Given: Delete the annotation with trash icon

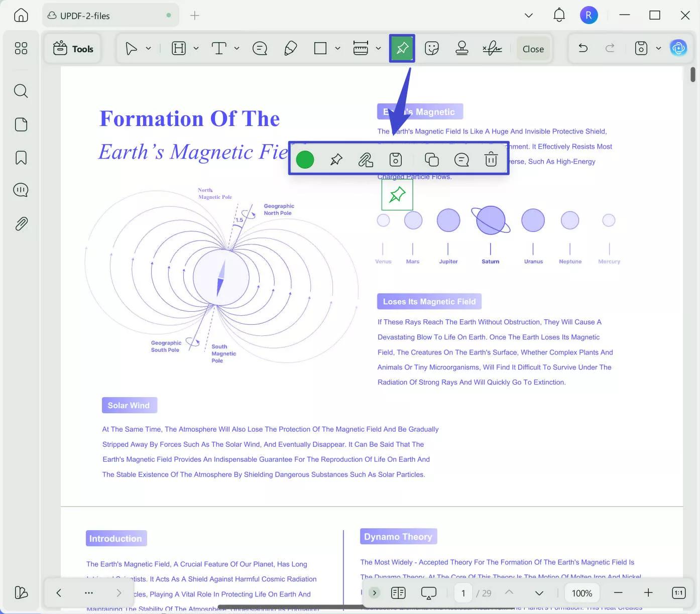Looking at the screenshot, I should pyautogui.click(x=491, y=160).
